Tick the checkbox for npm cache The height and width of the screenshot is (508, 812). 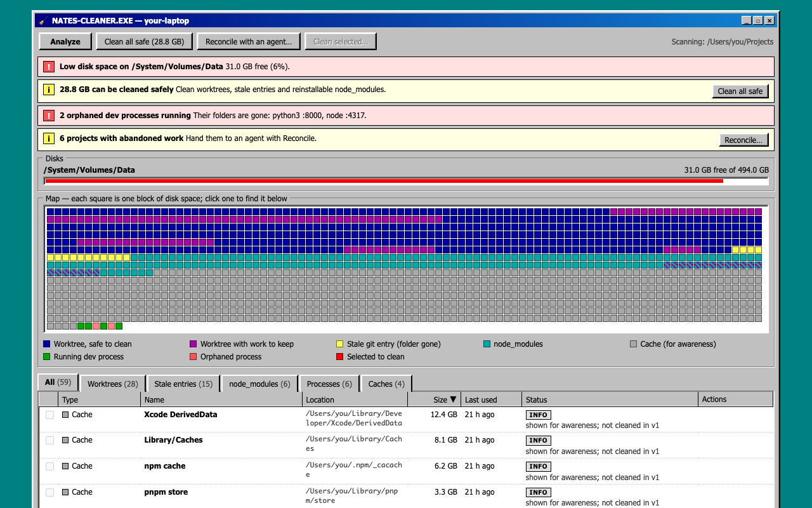(50, 466)
